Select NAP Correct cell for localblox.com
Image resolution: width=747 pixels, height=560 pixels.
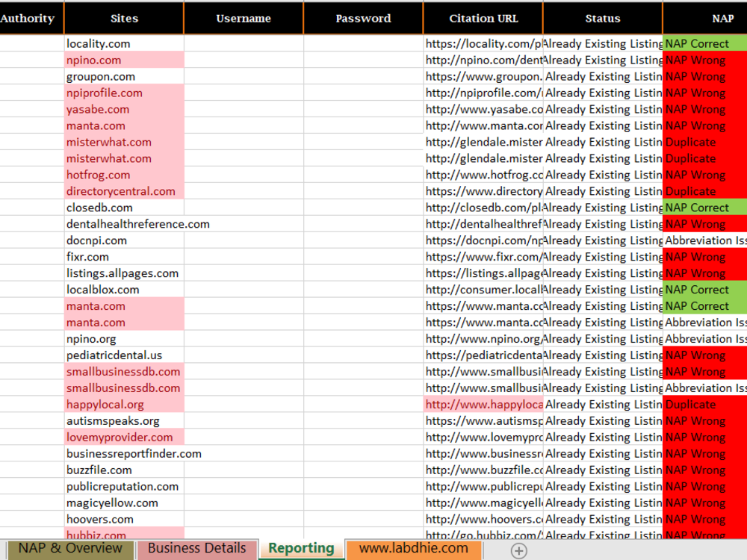(x=705, y=290)
